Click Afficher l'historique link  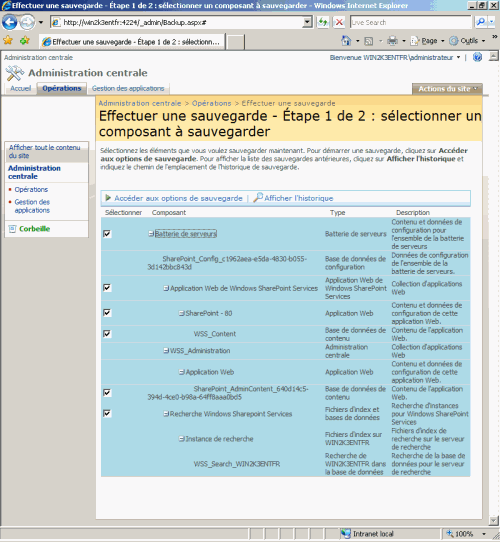(x=298, y=198)
